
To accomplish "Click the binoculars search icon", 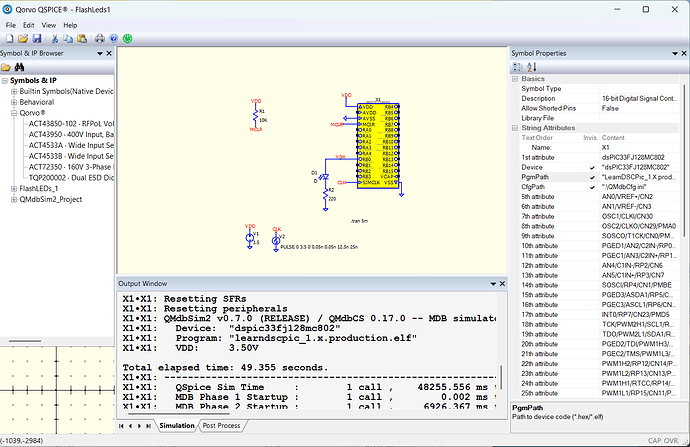I will [x=19, y=67].
